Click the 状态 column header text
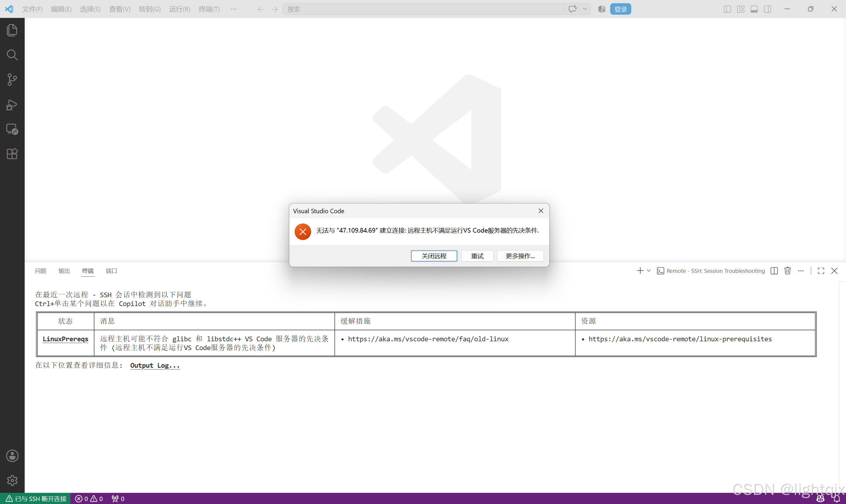846x504 pixels. [x=66, y=321]
